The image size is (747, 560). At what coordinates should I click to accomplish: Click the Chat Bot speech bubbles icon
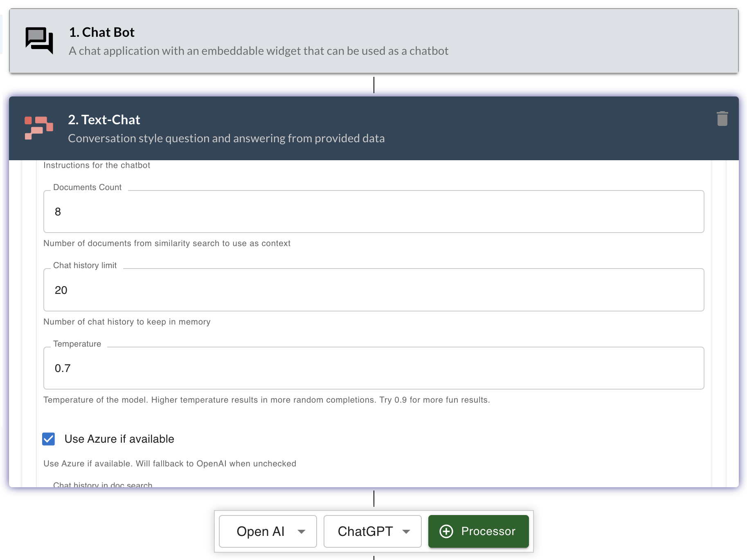coord(39,40)
